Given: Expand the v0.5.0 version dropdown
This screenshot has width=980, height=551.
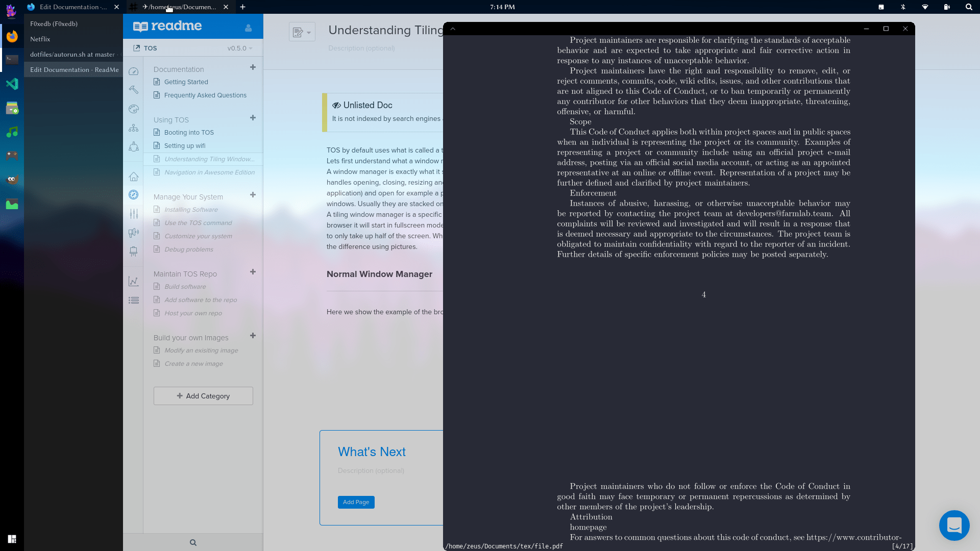Looking at the screenshot, I should (238, 48).
